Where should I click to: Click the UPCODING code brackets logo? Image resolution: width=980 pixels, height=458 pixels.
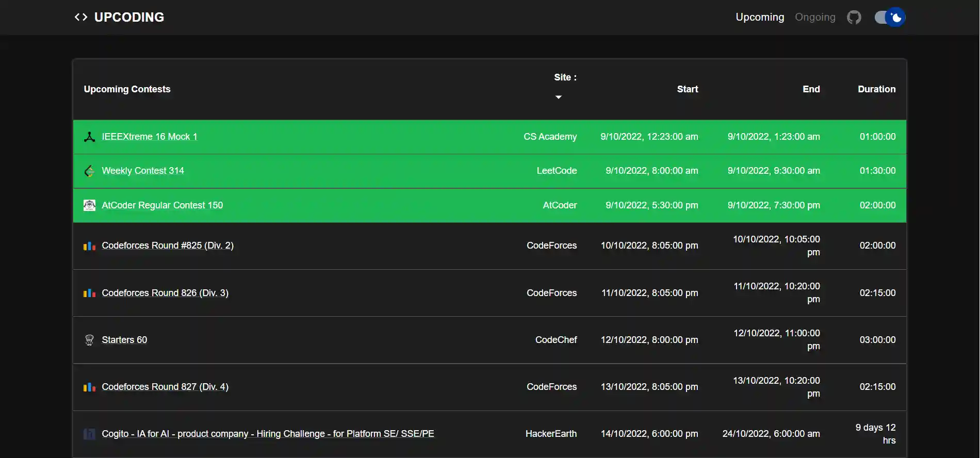(x=81, y=17)
